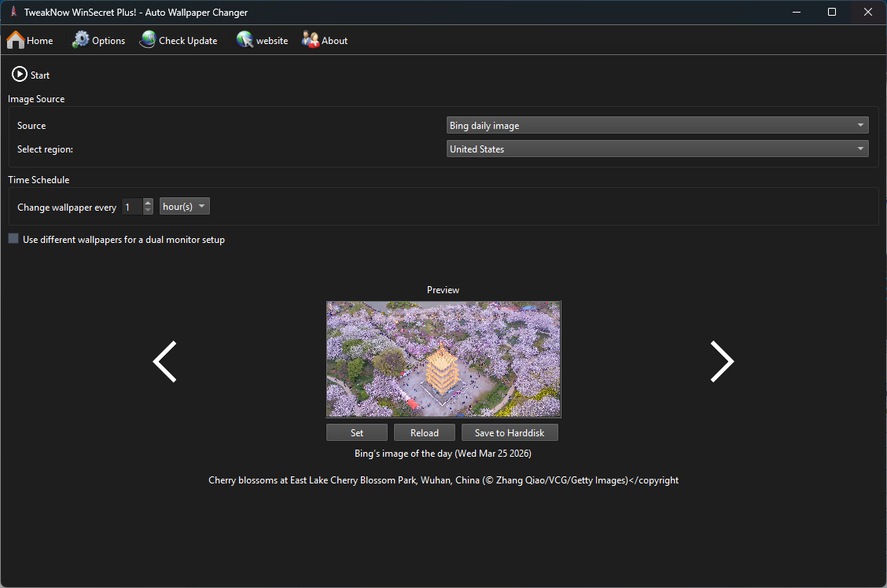
Task: Open the Select region dropdown
Action: [657, 149]
